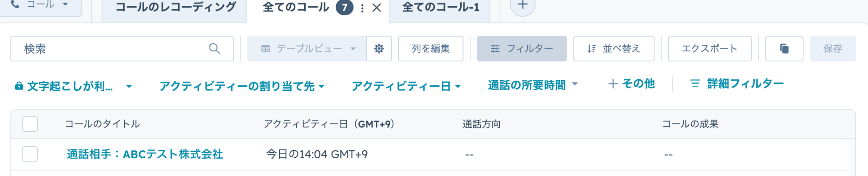The width and height of the screenshot is (868, 176).
Task: Toggle the select-all header checkbox
Action: tap(30, 124)
